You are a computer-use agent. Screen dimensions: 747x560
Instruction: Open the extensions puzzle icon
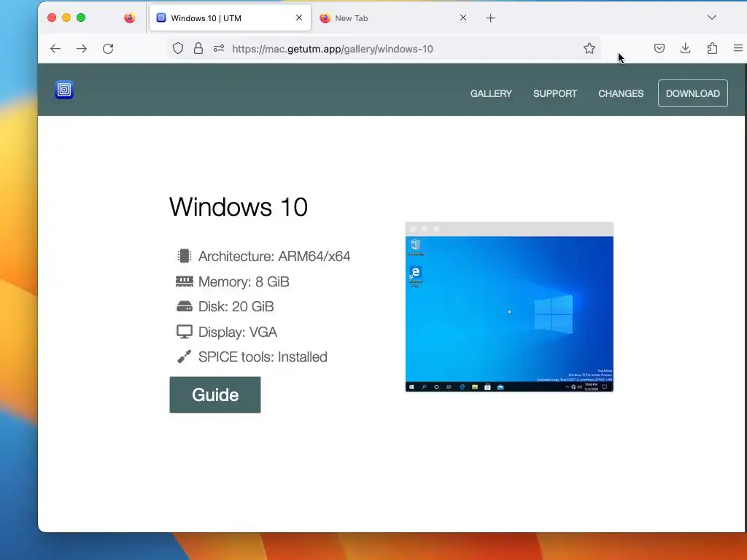pos(712,48)
